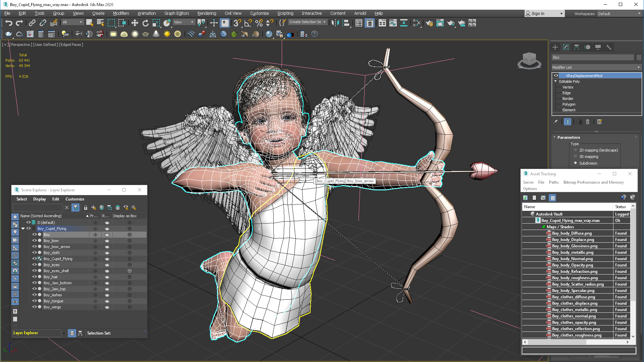
Task: Open the Workspaces Default dropdown
Action: (x=619, y=14)
